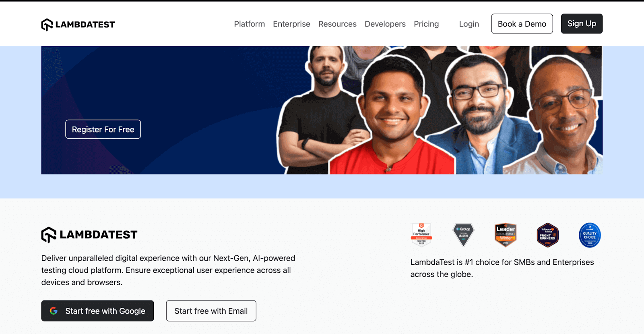This screenshot has height=334, width=644.
Task: Click the speakers photo in the banner
Action: click(440, 110)
